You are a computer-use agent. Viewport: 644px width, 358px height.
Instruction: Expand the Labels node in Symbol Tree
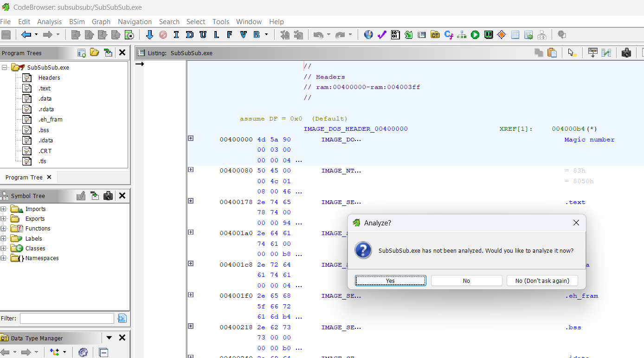[x=3, y=239]
